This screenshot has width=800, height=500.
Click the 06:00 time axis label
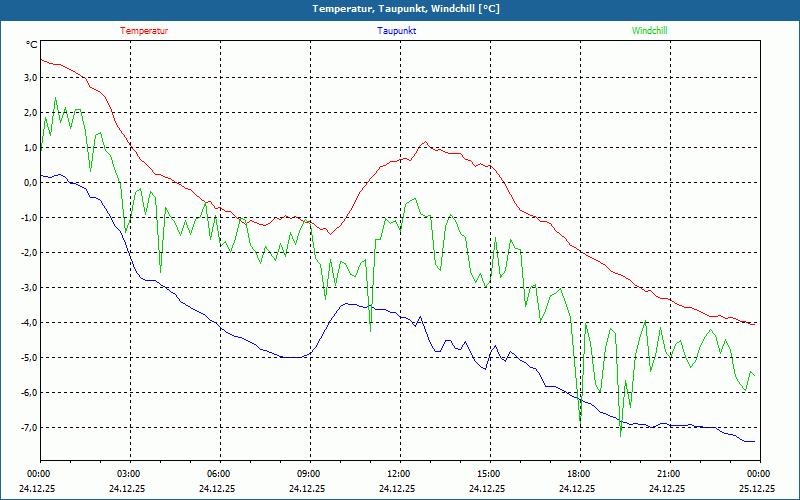point(219,474)
